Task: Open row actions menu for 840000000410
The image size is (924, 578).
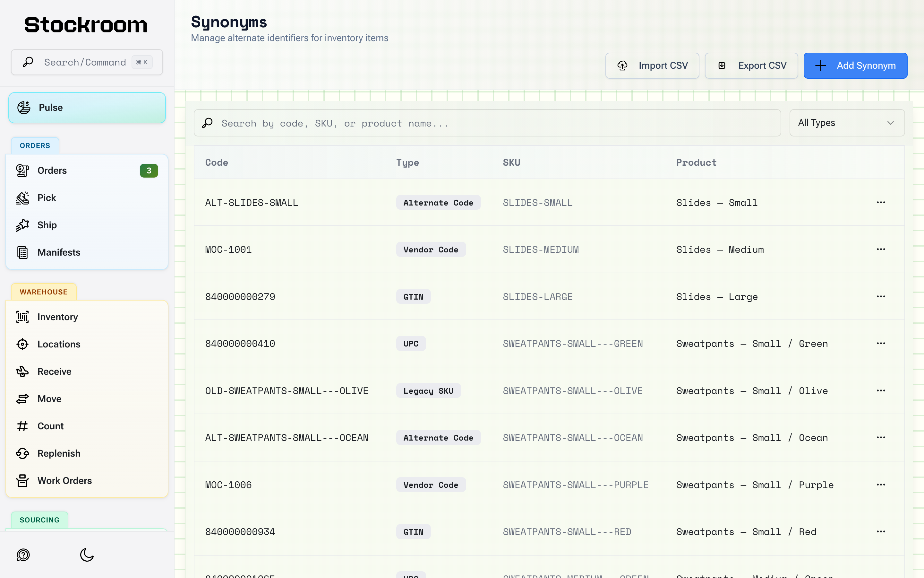Action: (x=881, y=343)
